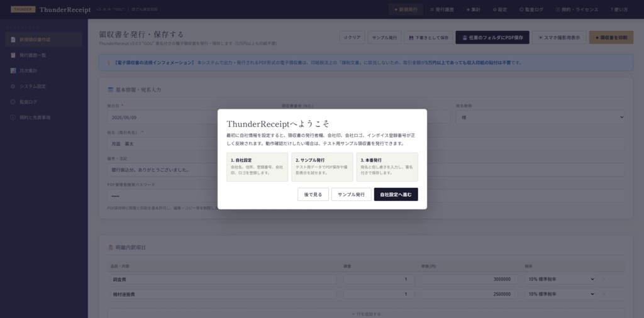644x318 pixels.
Task: Open 監査ログ in top navigation
Action: [x=531, y=9]
